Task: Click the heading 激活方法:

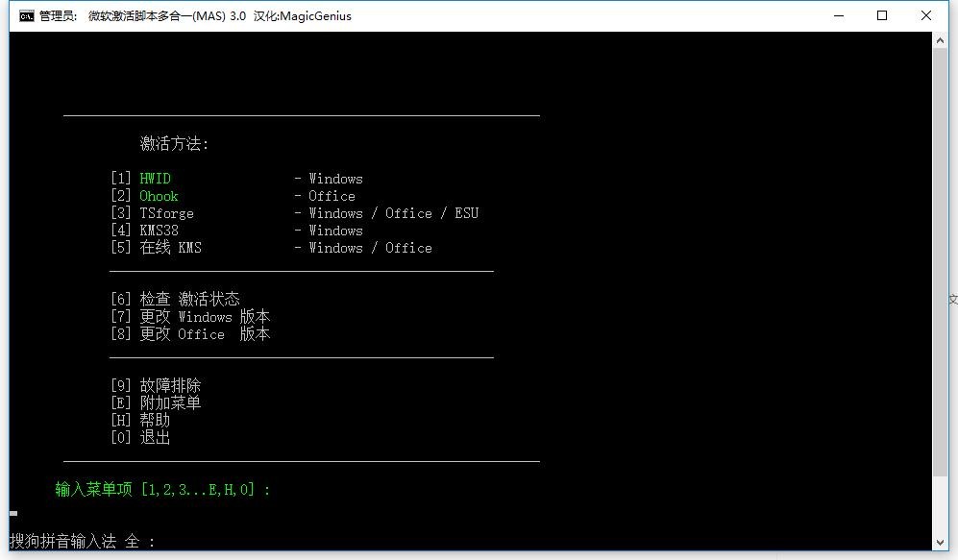Action: tap(174, 143)
